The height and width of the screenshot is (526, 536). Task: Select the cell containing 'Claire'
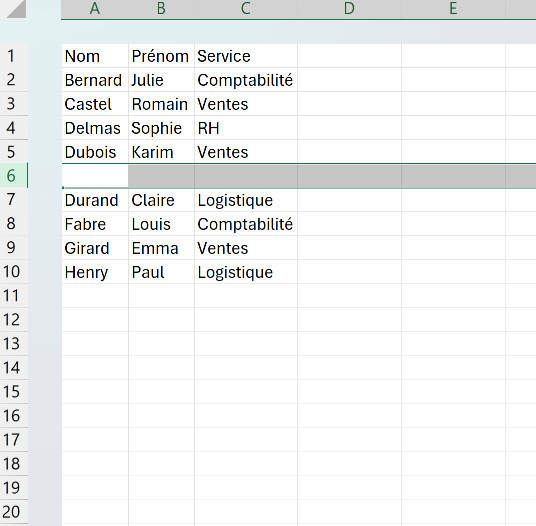pos(161,200)
